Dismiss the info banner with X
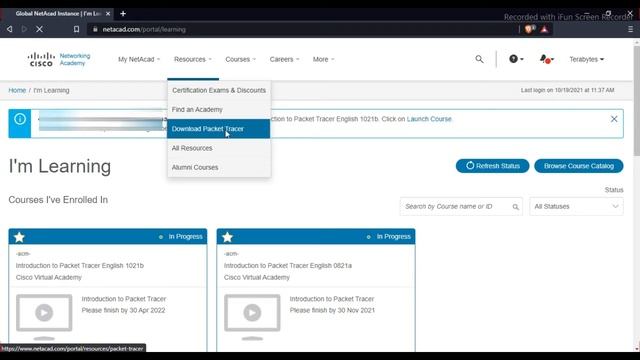This screenshot has width=640, height=360. pos(614,119)
